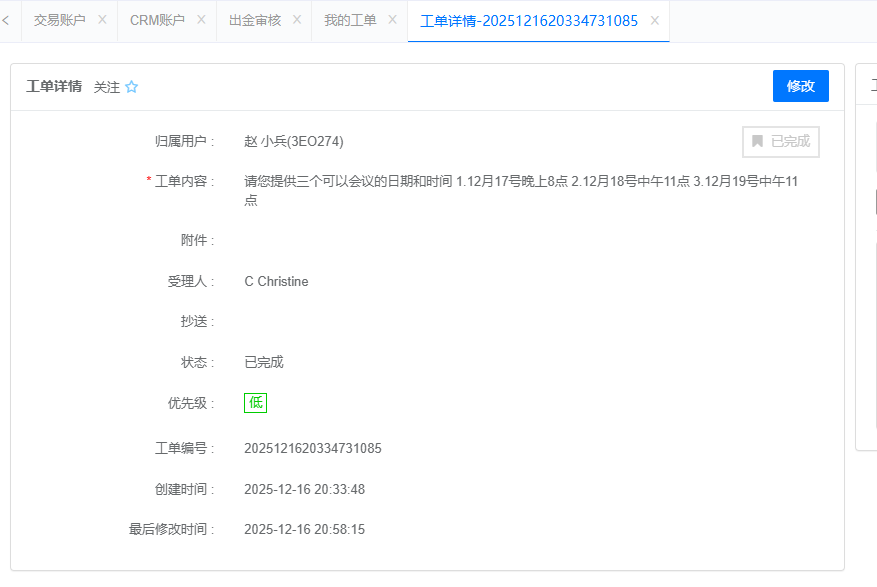The width and height of the screenshot is (877, 587).
Task: Click the 受理人 field label
Action: 191,281
